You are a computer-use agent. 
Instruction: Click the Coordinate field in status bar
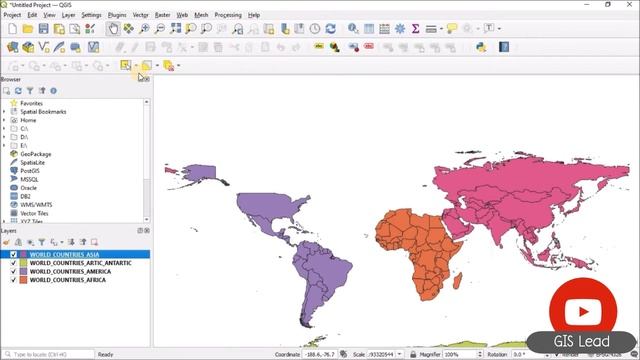point(320,354)
